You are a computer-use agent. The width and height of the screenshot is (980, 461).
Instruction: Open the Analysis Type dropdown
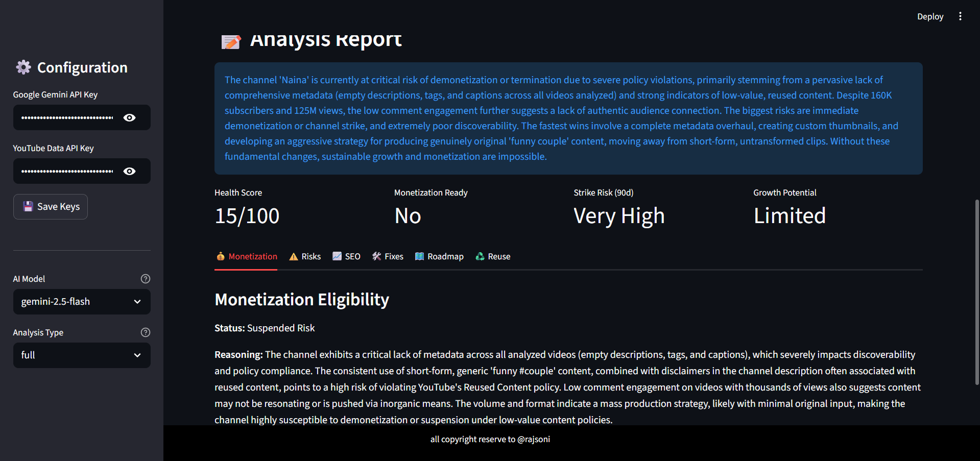[82, 355]
